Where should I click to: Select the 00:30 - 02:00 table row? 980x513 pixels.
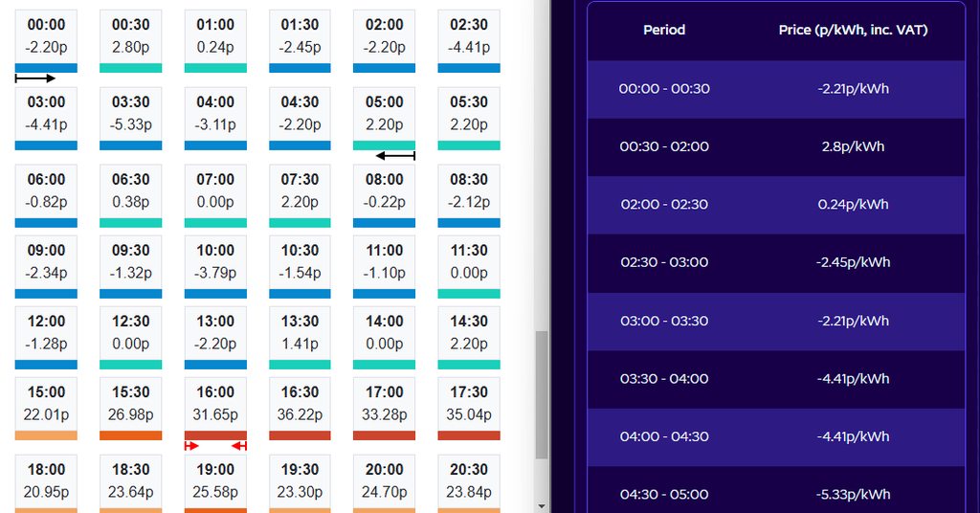664,146
